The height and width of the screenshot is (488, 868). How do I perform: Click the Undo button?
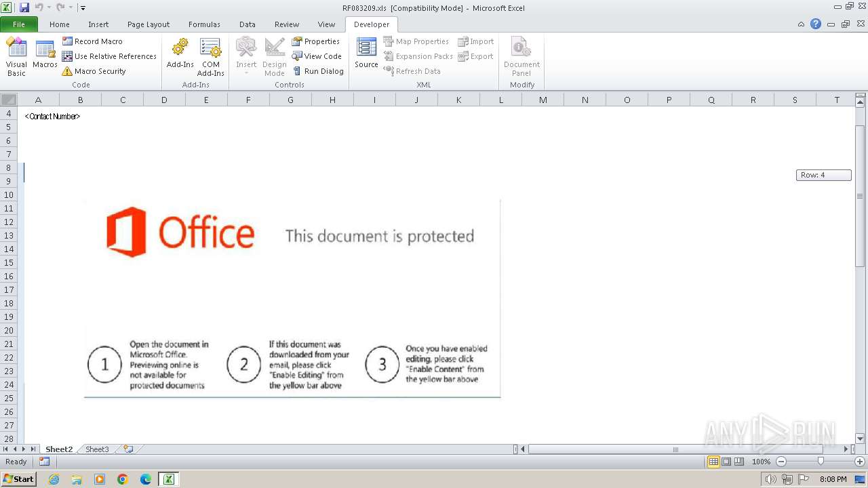tap(39, 7)
